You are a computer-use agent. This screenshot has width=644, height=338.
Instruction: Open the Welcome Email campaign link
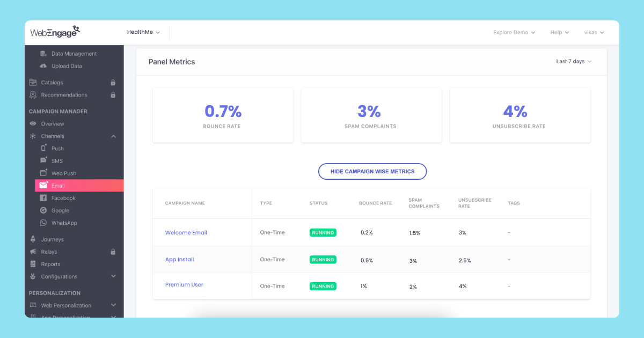click(186, 232)
